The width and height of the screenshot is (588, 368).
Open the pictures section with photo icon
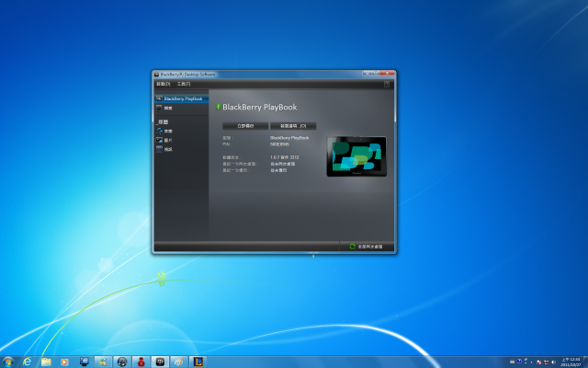coord(182,140)
